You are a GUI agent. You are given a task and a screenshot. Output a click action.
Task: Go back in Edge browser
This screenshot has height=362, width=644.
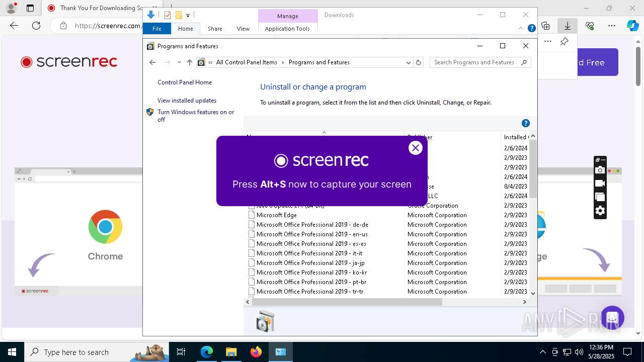pyautogui.click(x=14, y=26)
